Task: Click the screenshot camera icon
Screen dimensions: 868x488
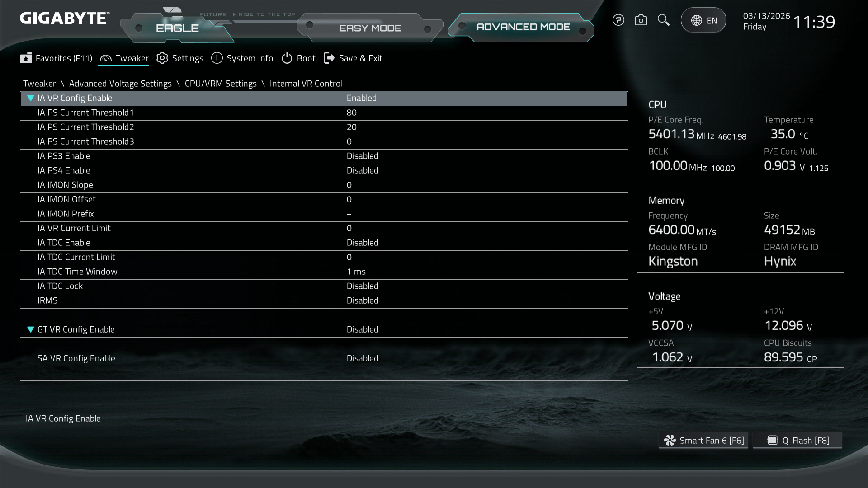Action: click(x=641, y=20)
